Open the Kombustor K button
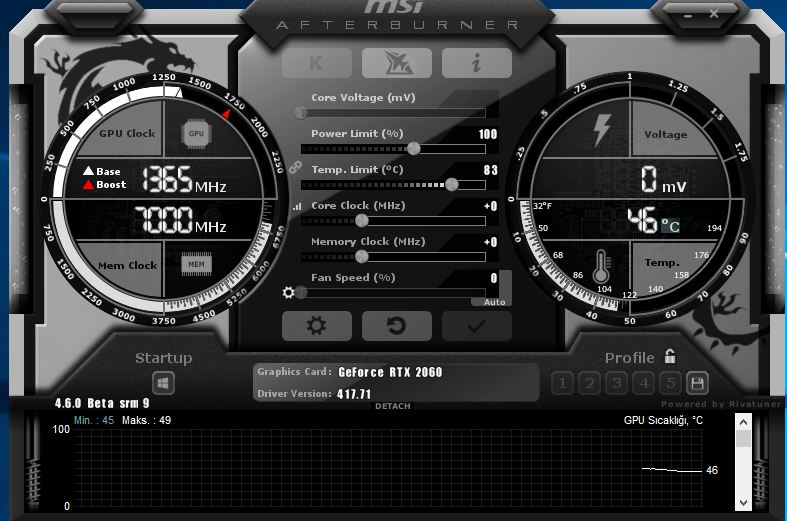This screenshot has width=787, height=521. tap(317, 63)
